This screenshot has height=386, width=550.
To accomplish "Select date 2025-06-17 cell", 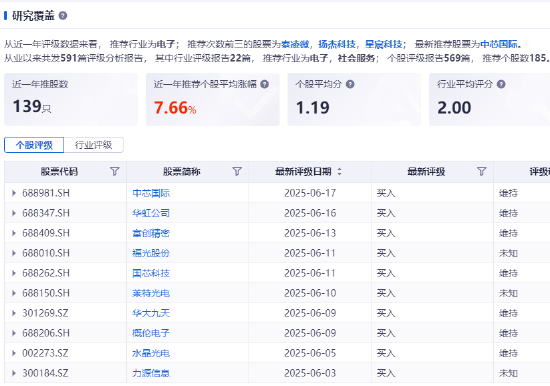I will click(310, 193).
